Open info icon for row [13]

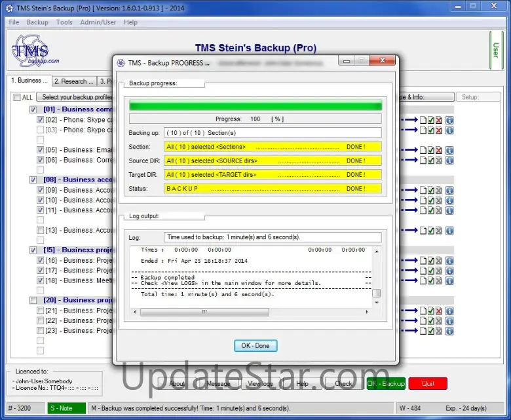[449, 231]
